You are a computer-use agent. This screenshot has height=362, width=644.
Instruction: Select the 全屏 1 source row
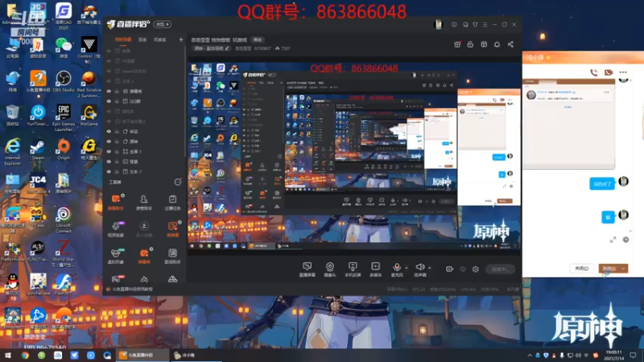(144, 151)
